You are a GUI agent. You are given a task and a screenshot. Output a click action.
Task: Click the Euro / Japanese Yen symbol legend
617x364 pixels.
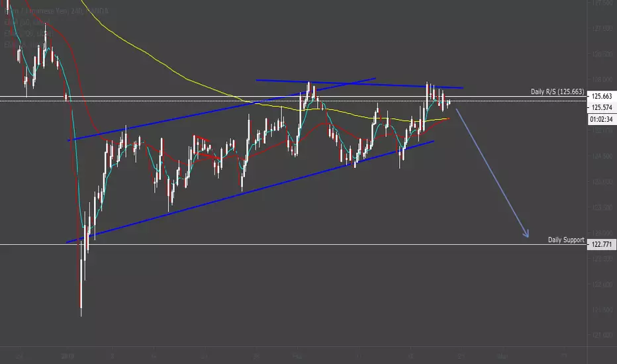point(56,11)
